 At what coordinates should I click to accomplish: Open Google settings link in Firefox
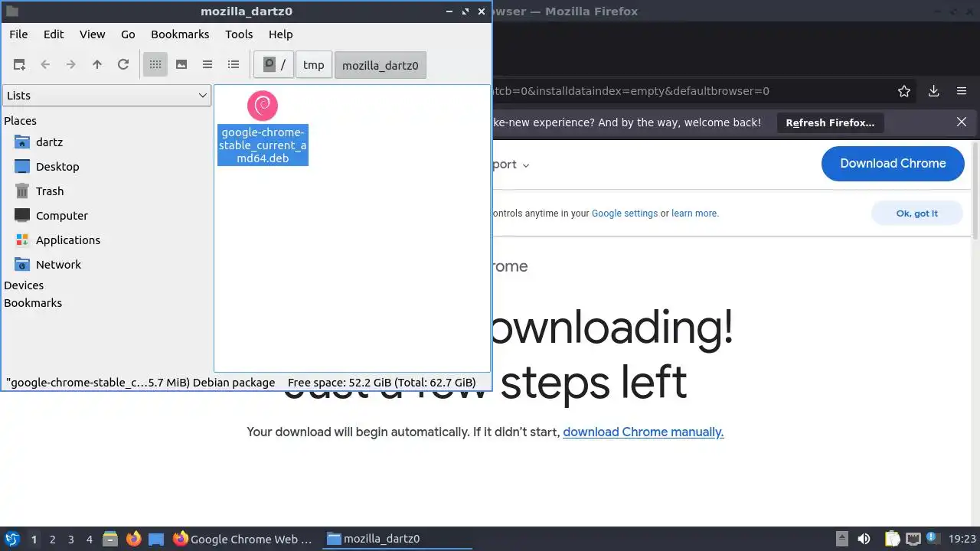625,214
